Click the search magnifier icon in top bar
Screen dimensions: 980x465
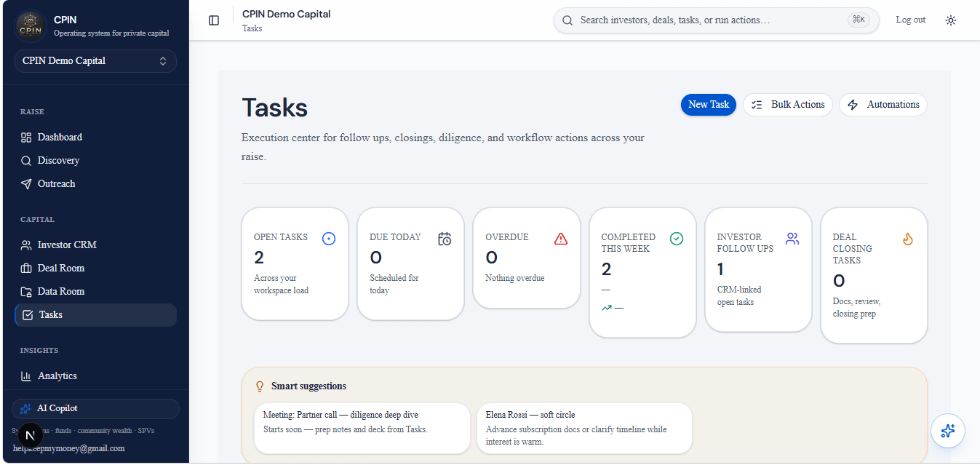click(x=567, y=20)
